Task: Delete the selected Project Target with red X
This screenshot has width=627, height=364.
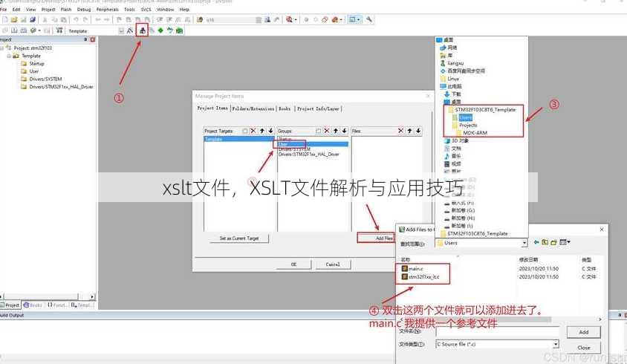Action: (x=253, y=131)
